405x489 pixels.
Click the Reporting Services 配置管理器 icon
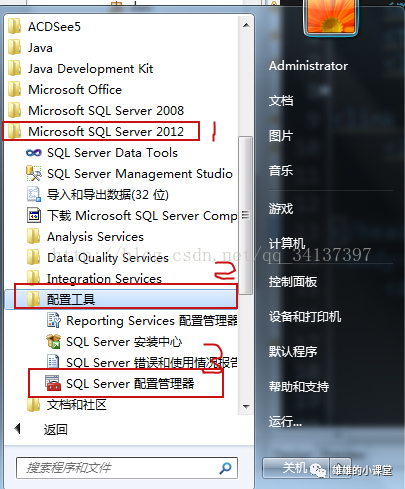54,320
